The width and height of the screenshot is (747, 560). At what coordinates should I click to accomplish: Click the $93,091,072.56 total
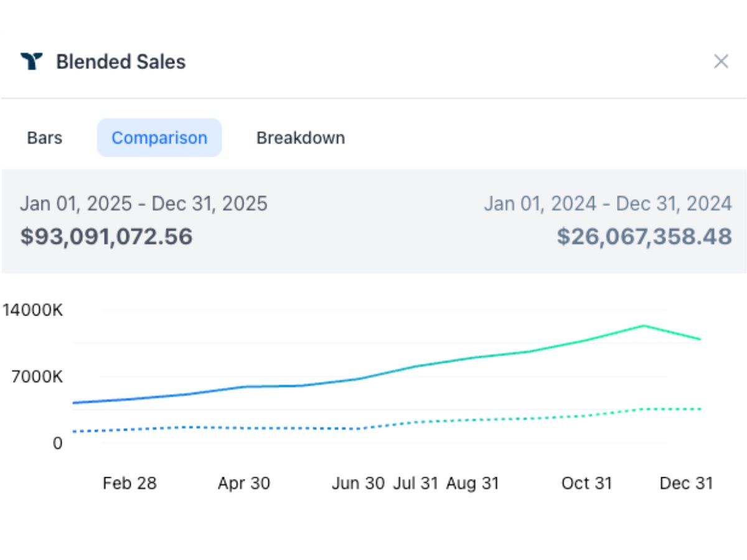[x=106, y=236]
